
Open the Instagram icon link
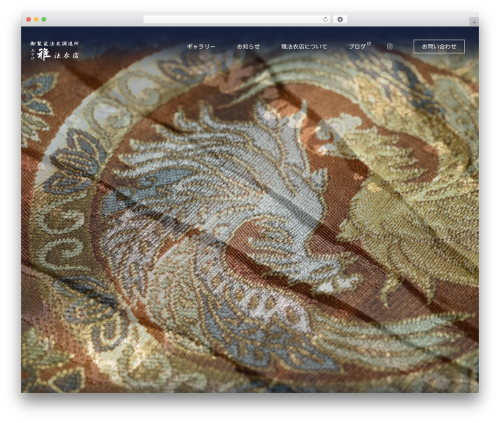tap(390, 47)
